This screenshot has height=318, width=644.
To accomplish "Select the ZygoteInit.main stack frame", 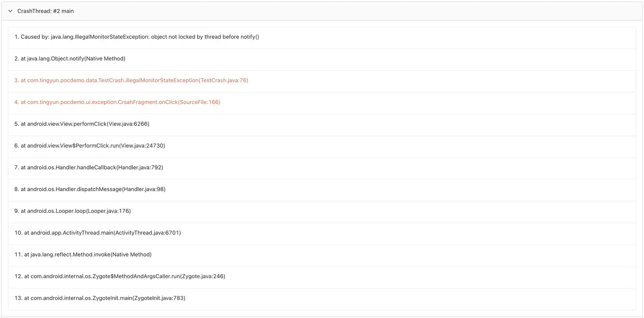I will pyautogui.click(x=100, y=298).
